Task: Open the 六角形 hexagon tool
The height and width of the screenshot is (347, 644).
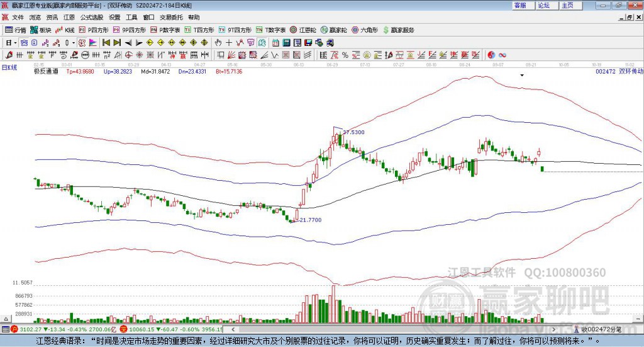Action: (x=364, y=30)
